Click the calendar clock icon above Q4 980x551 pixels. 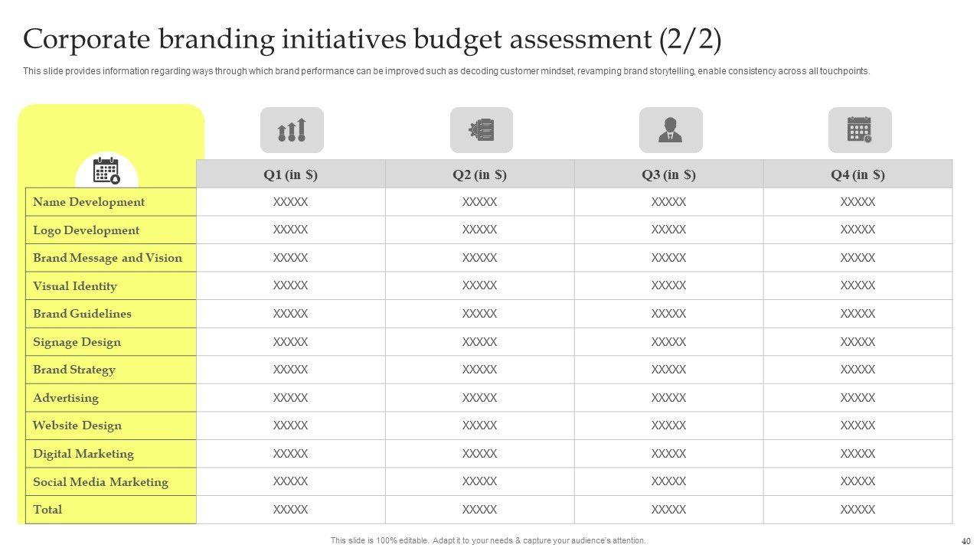click(860, 130)
